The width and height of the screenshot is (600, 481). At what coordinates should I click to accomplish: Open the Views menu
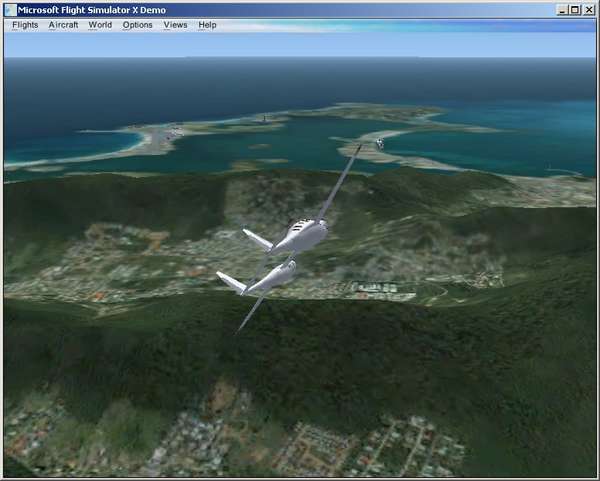175,25
